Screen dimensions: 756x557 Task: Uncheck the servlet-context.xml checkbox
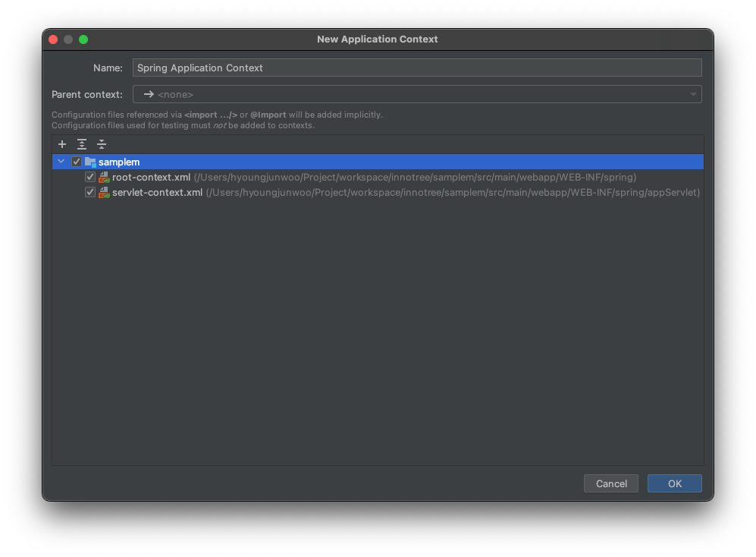pyautogui.click(x=89, y=192)
